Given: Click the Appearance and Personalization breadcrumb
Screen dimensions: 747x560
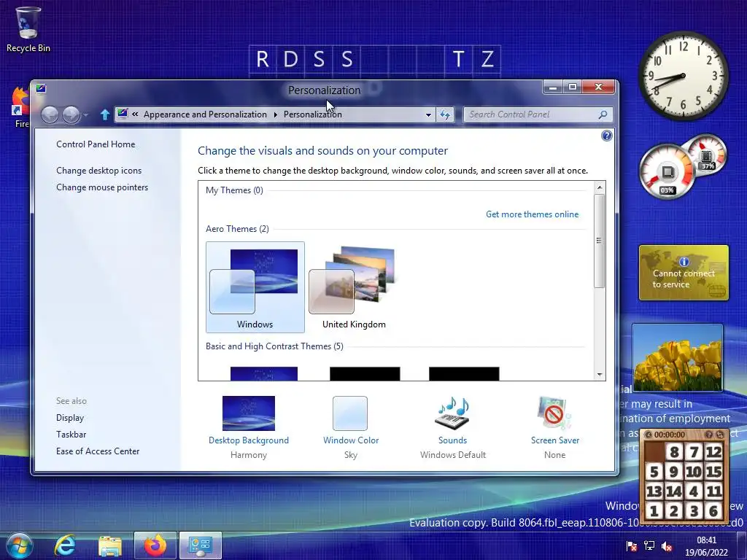Looking at the screenshot, I should point(205,114).
